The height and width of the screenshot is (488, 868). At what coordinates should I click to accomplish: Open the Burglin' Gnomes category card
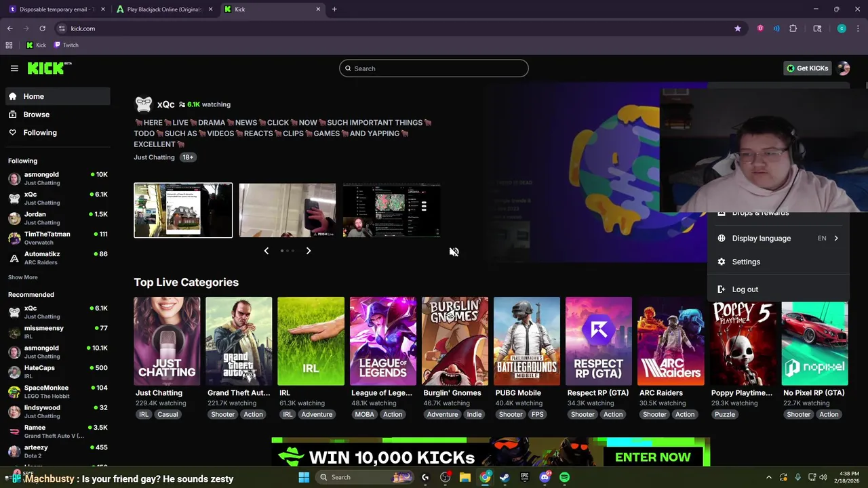pyautogui.click(x=455, y=341)
